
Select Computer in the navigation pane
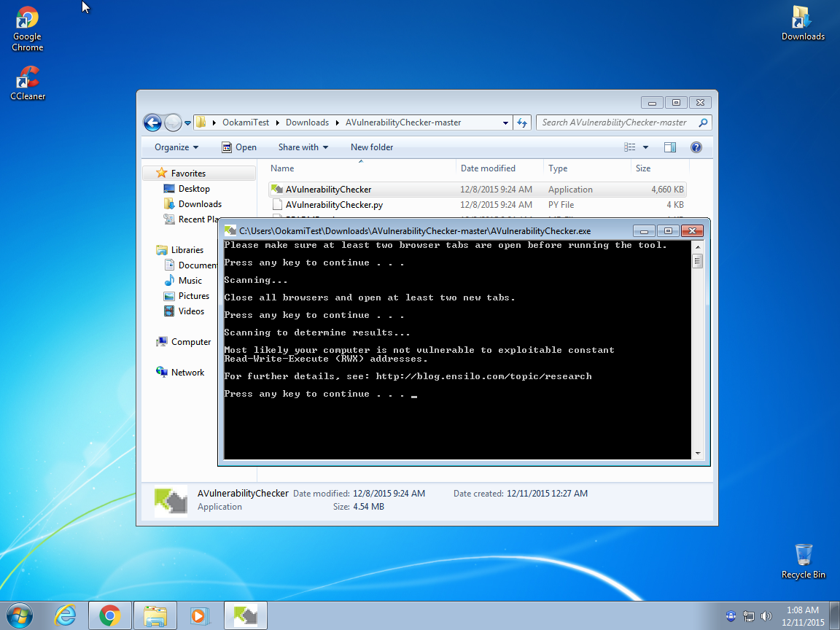point(191,342)
